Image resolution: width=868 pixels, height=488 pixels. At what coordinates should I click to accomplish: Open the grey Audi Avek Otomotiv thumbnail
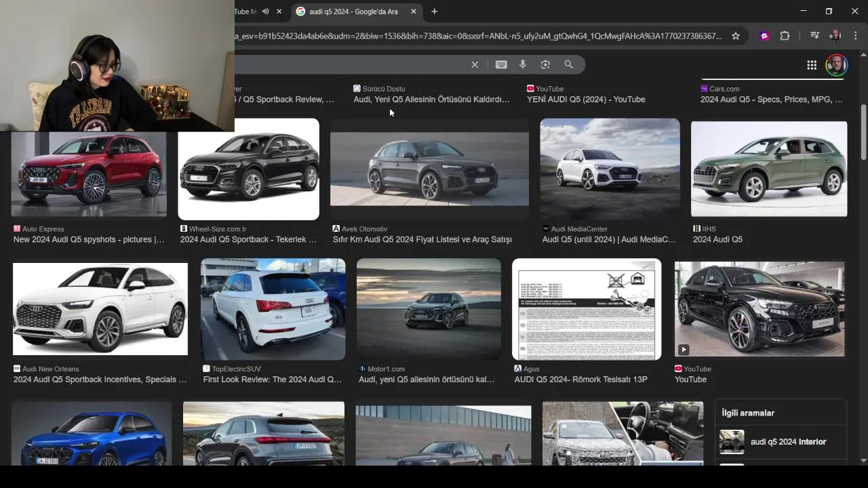coord(429,169)
